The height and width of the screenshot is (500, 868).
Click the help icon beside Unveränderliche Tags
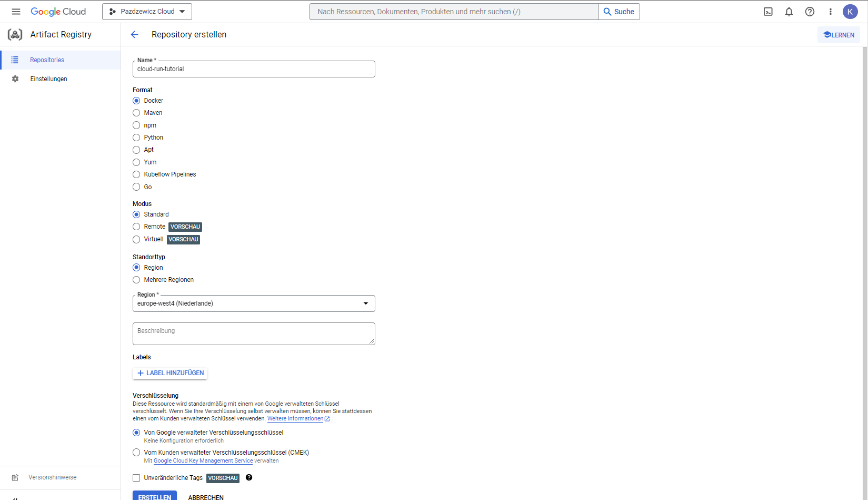[249, 477]
